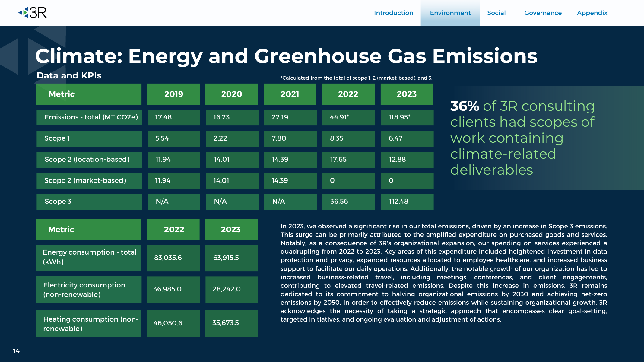
Task: Click the 2019 column header
Action: [x=173, y=94]
